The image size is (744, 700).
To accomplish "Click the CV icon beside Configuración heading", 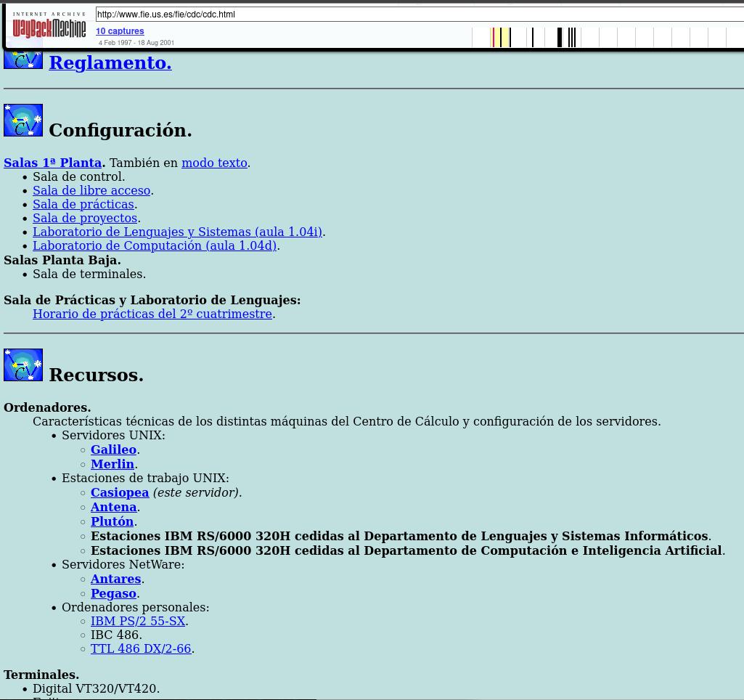I will 23,121.
